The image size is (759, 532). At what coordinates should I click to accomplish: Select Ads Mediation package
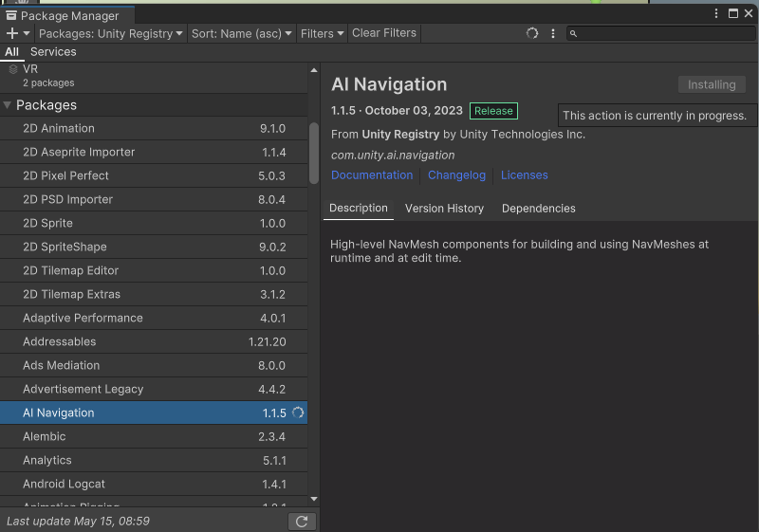point(154,365)
